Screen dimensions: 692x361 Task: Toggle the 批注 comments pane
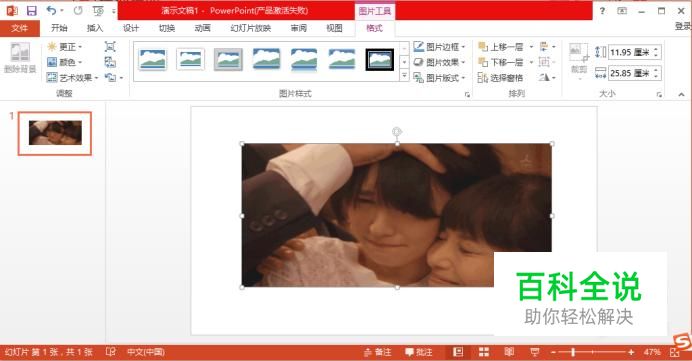click(419, 352)
